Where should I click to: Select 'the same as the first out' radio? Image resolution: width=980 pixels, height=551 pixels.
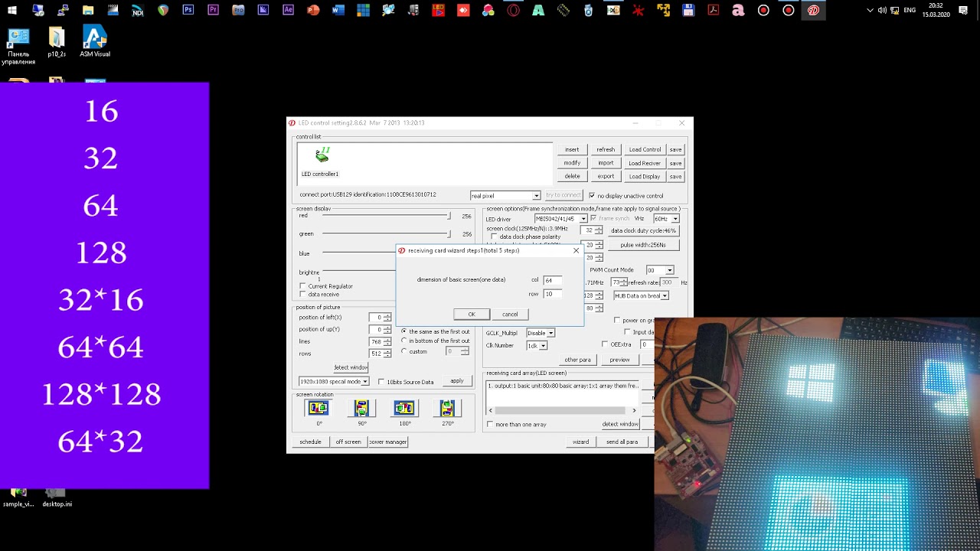pos(404,331)
